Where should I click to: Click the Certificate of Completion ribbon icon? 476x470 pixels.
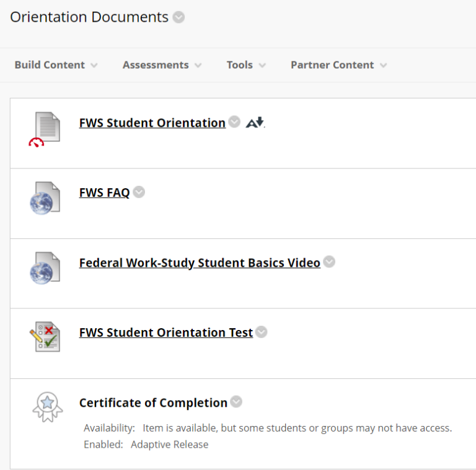47,407
